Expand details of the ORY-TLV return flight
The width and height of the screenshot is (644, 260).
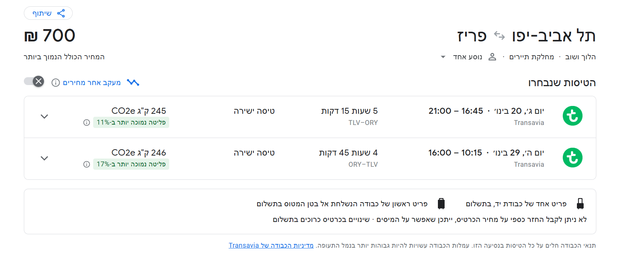[44, 158]
